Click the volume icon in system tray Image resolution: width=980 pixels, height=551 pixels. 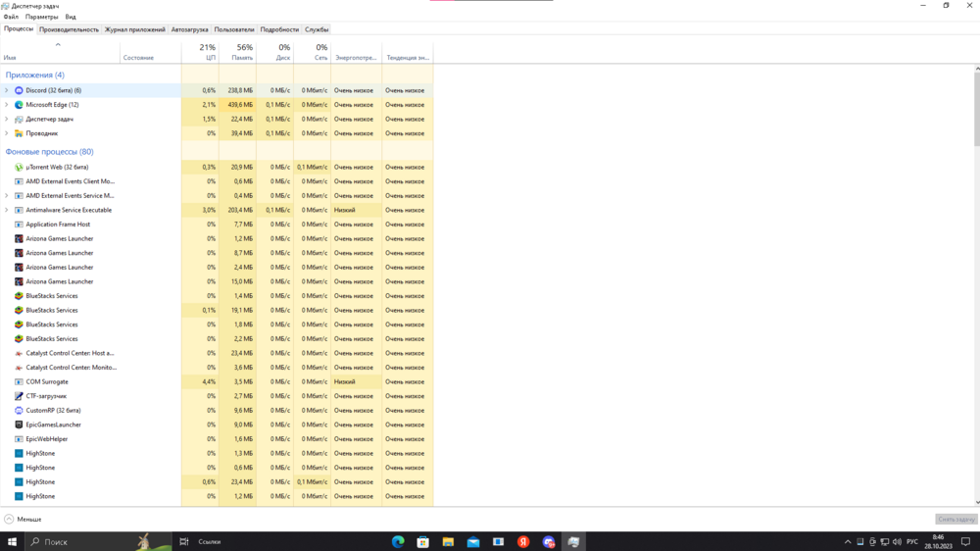(898, 541)
